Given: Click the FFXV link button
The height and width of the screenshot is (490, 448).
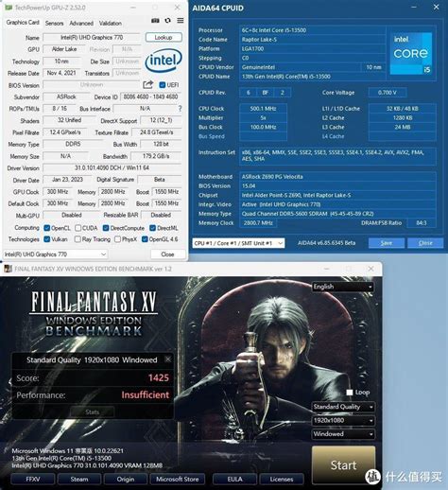Looking at the screenshot, I should pyautogui.click(x=33, y=480).
